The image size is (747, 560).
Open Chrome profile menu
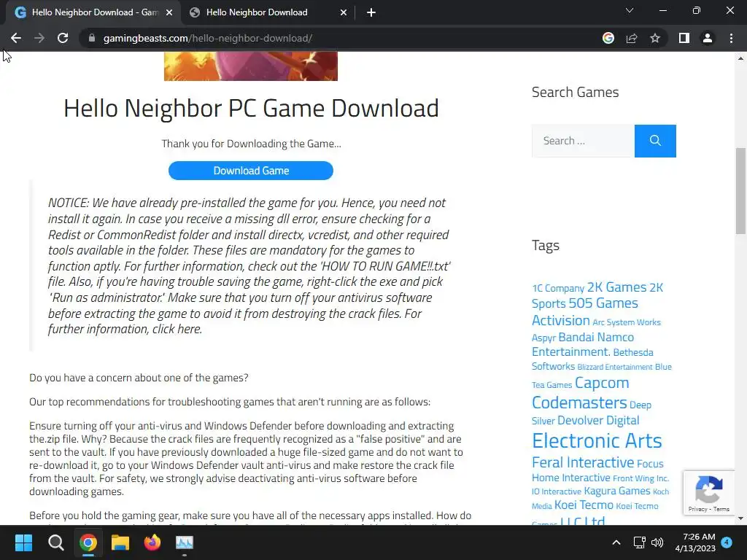[708, 38]
